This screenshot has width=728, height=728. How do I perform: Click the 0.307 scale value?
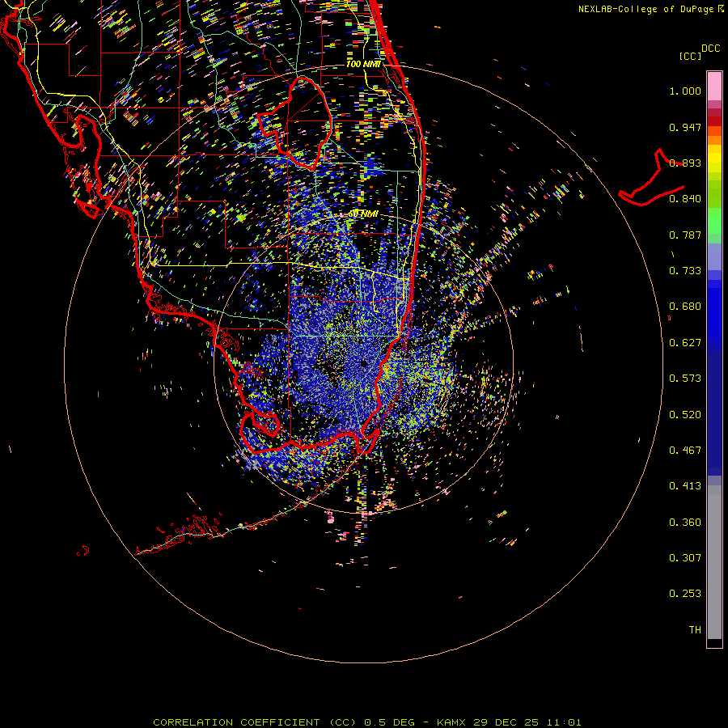pos(685,558)
